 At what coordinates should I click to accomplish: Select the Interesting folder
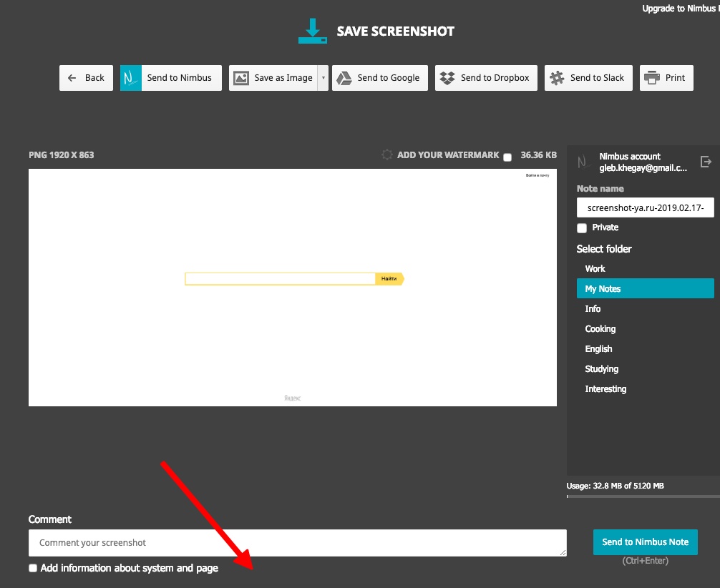pos(645,389)
